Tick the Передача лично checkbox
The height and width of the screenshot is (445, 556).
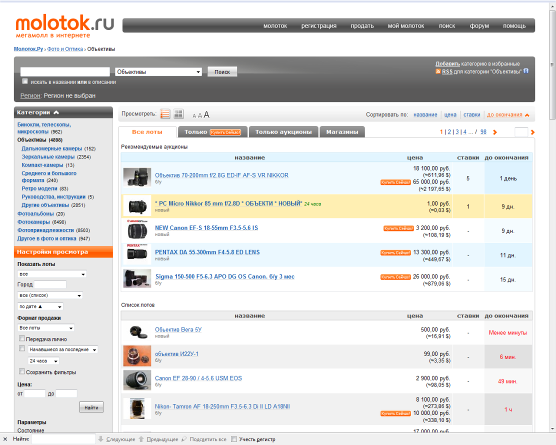[22, 338]
